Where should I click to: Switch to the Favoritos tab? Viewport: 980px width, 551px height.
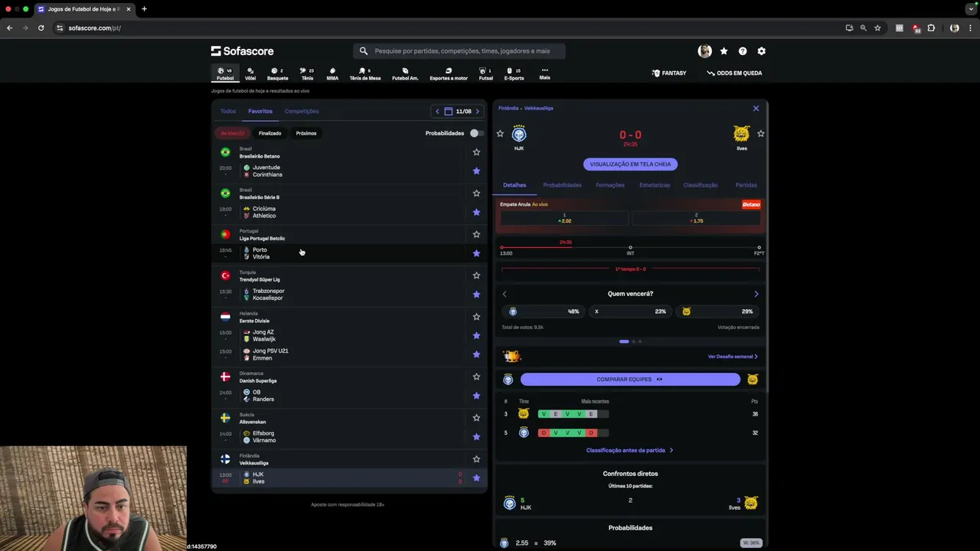point(260,112)
